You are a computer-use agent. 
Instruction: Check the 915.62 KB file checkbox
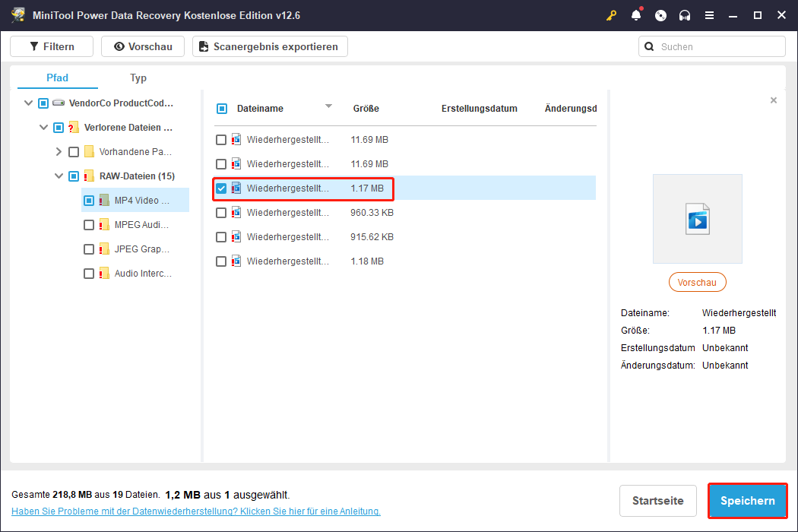[x=221, y=237]
